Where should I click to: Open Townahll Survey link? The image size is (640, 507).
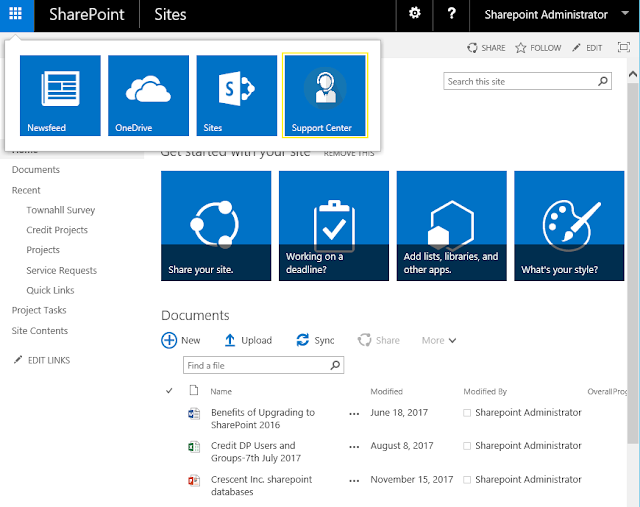[61, 210]
